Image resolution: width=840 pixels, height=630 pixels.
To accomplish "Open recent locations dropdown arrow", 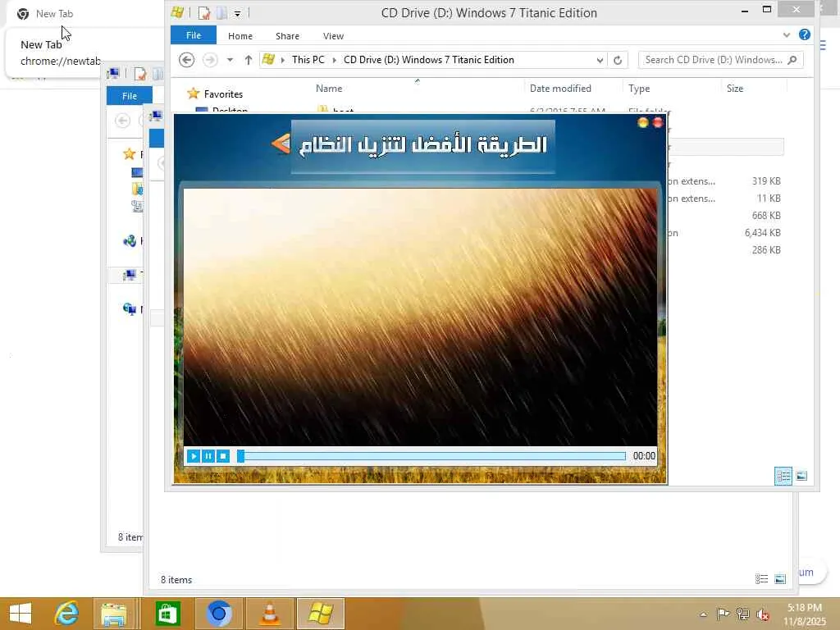I will coord(230,59).
